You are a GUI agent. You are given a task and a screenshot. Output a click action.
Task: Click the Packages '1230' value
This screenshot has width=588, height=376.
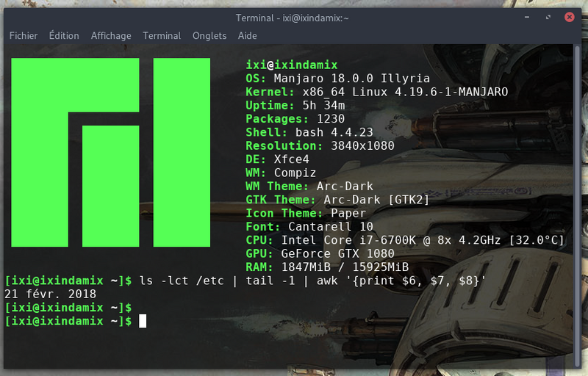331,119
